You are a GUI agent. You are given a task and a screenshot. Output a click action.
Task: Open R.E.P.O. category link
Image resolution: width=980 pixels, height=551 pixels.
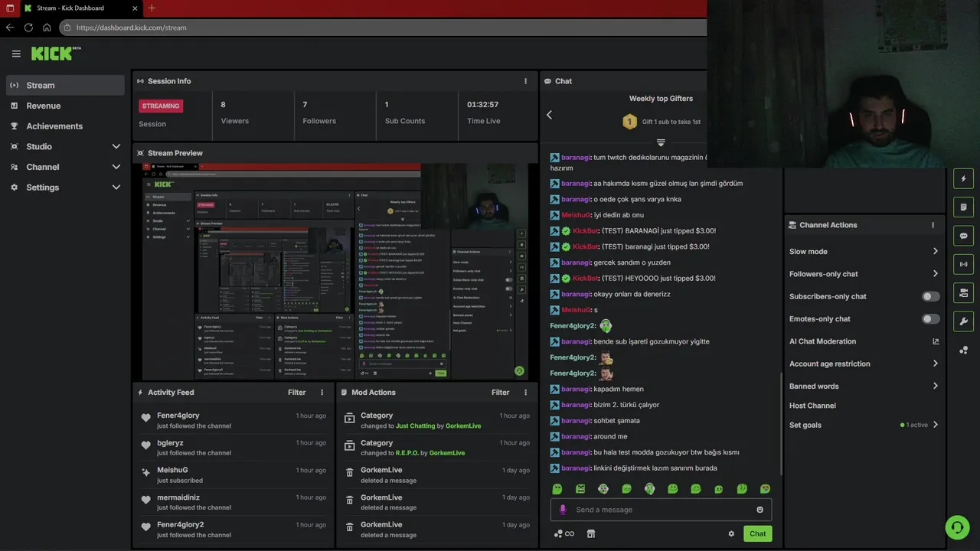click(407, 453)
